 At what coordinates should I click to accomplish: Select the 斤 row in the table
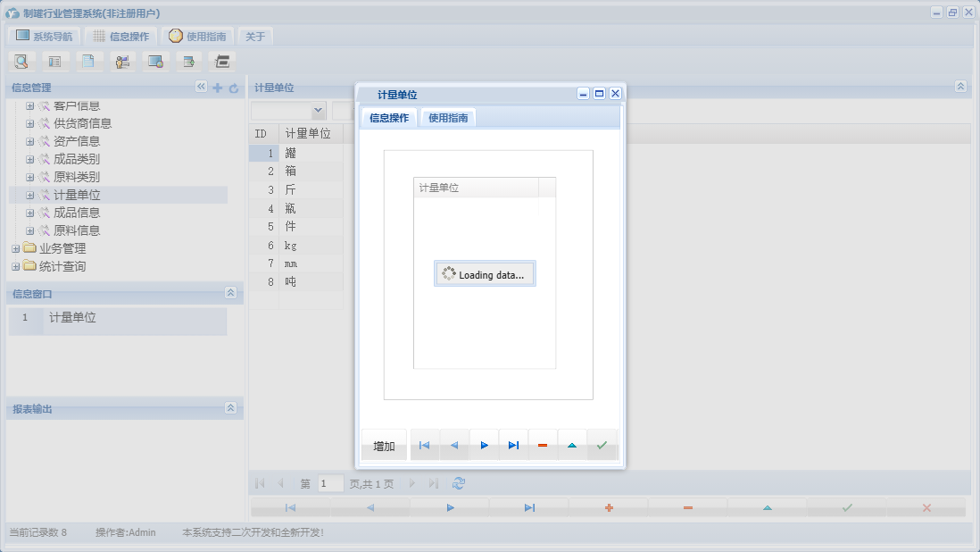[x=296, y=190]
